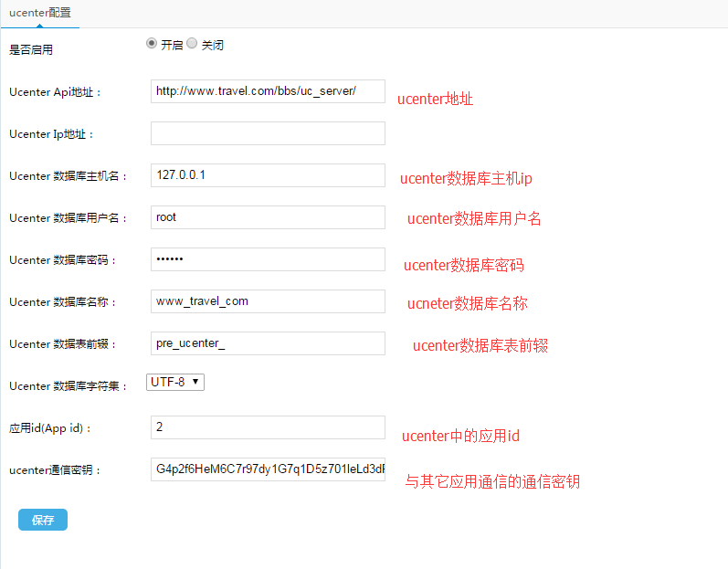Viewport: 728px width, 569px height.
Task: Select the 开启 radio button
Action: [x=152, y=43]
